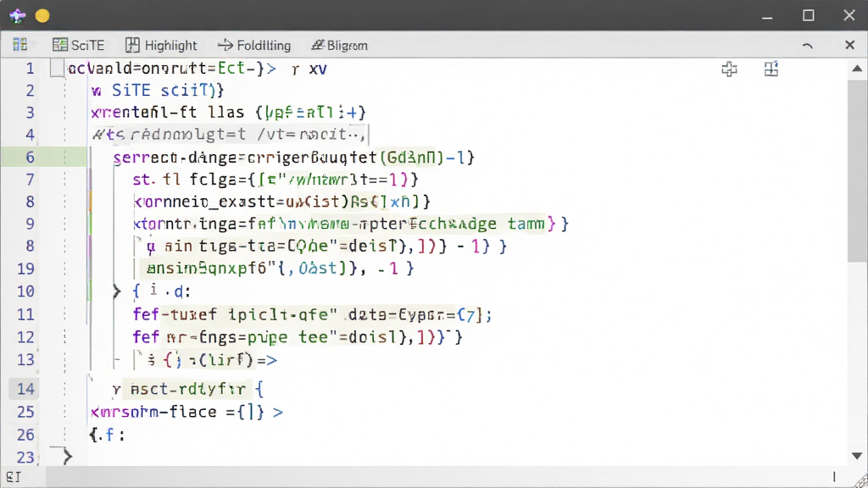Collapse the toolbar with the chevron arrow
Screen dimensions: 868x488
coord(808,46)
